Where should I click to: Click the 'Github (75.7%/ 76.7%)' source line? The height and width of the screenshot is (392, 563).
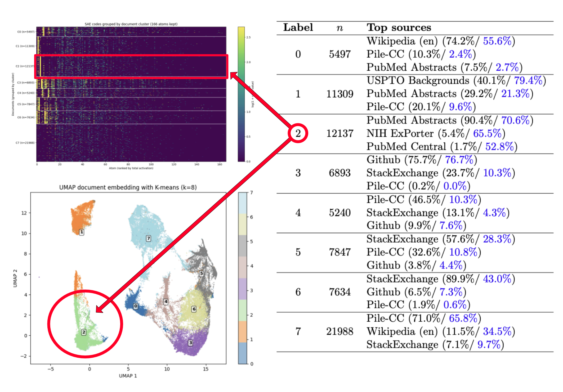coord(422,160)
